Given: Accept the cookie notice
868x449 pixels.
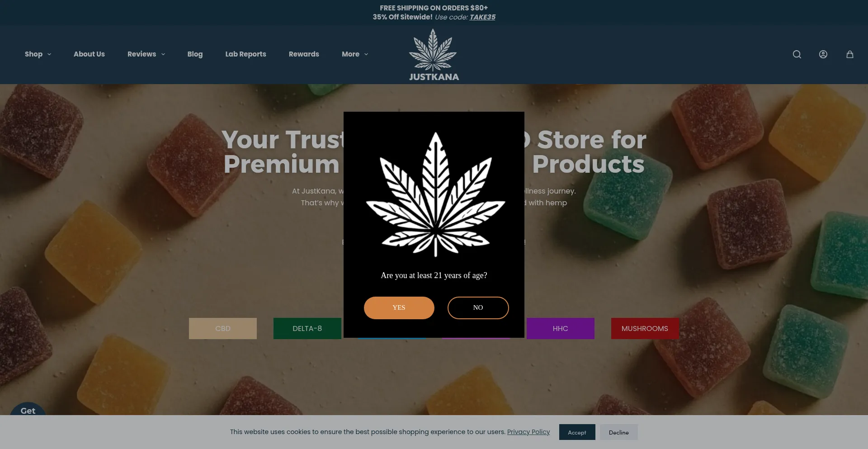Looking at the screenshot, I should (577, 432).
